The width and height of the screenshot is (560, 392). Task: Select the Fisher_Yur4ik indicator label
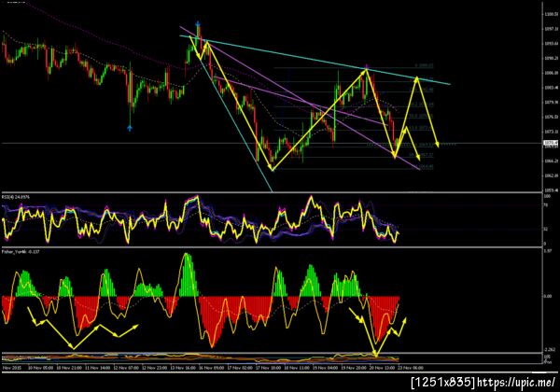[x=21, y=252]
